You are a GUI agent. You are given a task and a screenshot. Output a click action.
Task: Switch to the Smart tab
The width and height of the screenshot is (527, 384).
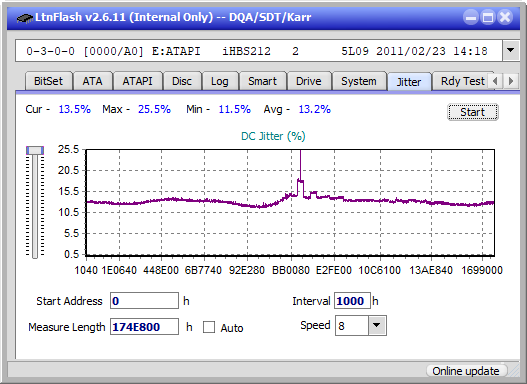262,81
